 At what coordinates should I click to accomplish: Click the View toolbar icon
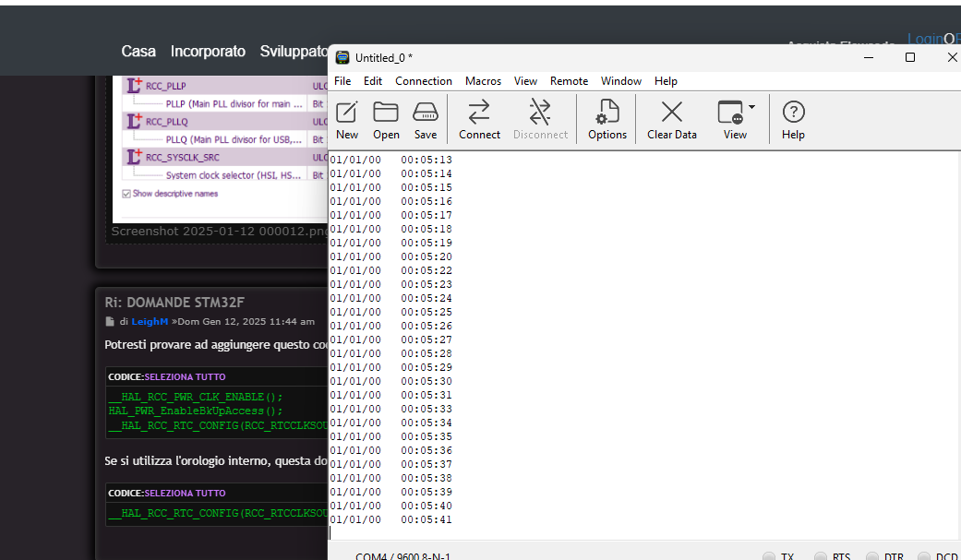pos(734,120)
